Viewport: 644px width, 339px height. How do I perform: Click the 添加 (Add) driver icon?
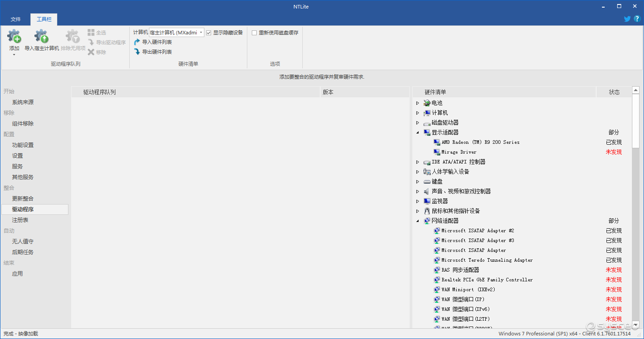tap(14, 36)
